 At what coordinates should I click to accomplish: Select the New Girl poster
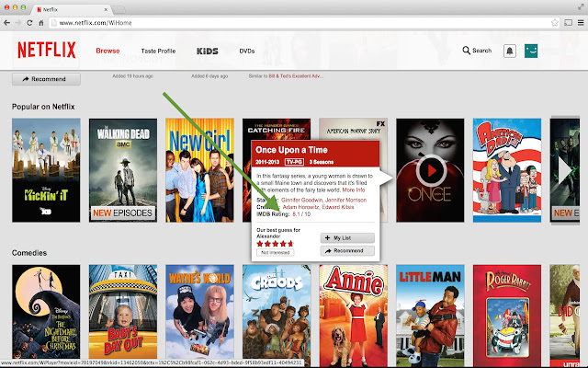click(200, 170)
